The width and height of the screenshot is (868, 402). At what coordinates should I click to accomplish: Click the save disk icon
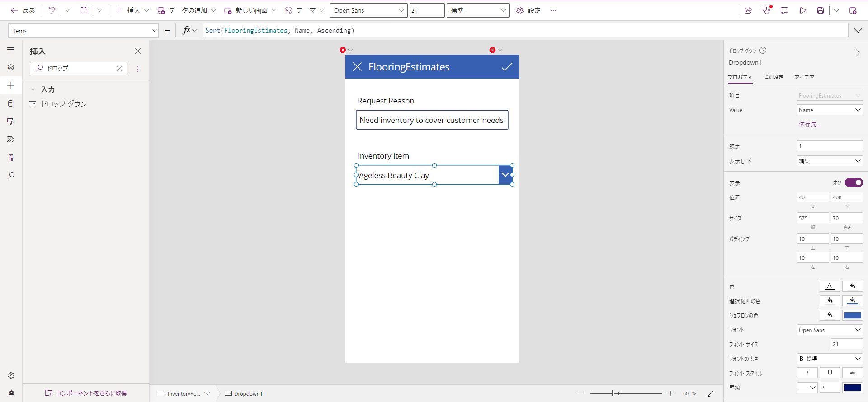pos(821,10)
